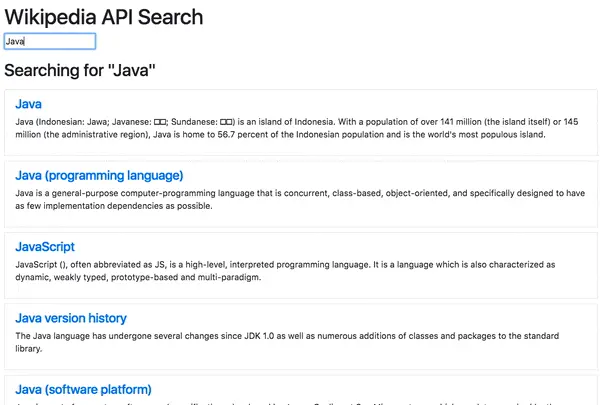Click the Java version history description text
Viewport: 600px width, 405px height.
(290, 342)
